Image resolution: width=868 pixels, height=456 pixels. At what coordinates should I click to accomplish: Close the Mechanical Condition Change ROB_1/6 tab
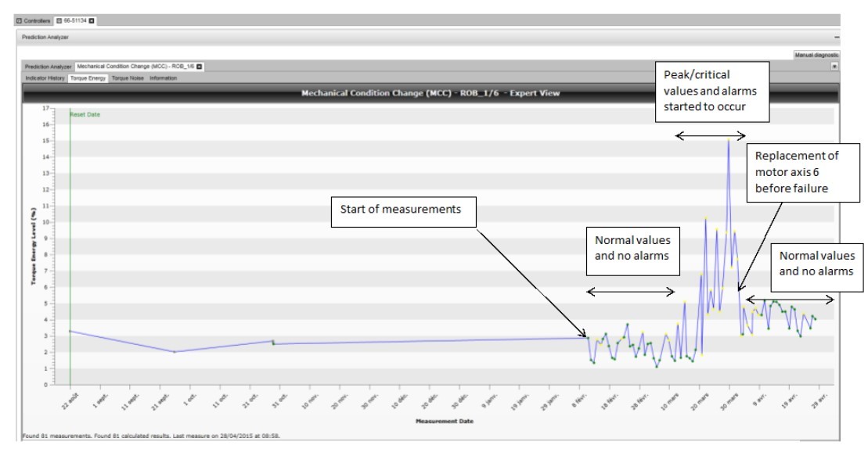200,66
